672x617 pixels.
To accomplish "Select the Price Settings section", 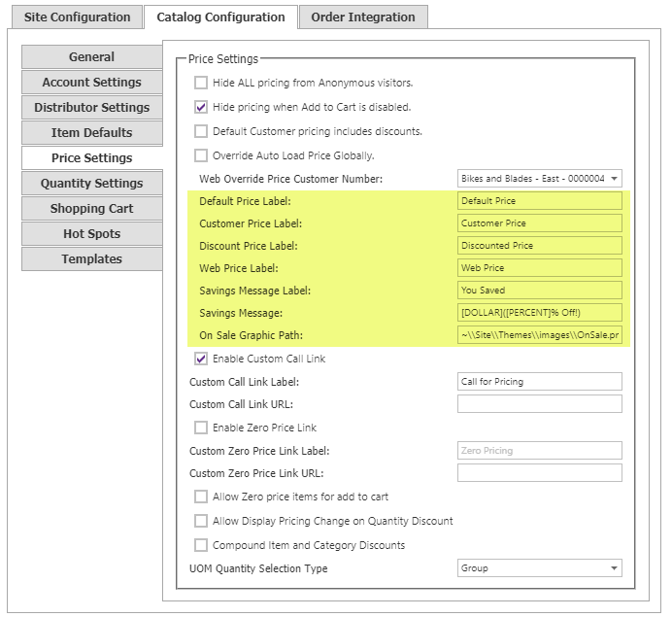I will click(x=91, y=158).
